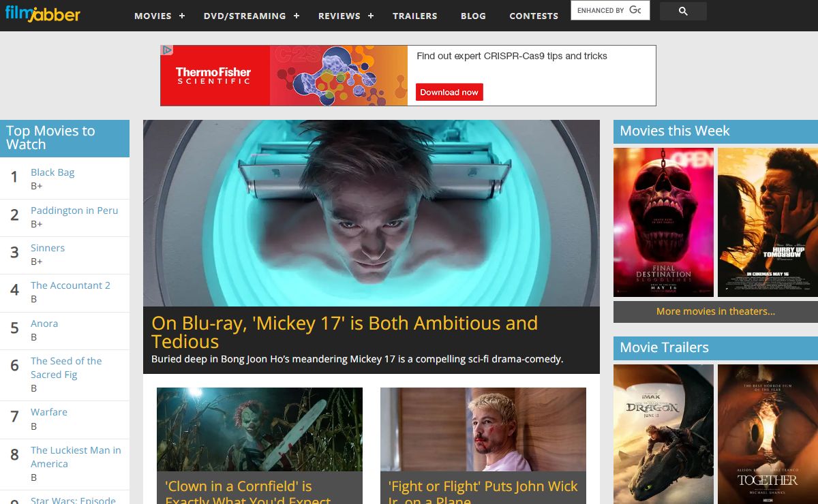
Task: Expand the DVD/Streaming plus icon
Action: tap(297, 16)
